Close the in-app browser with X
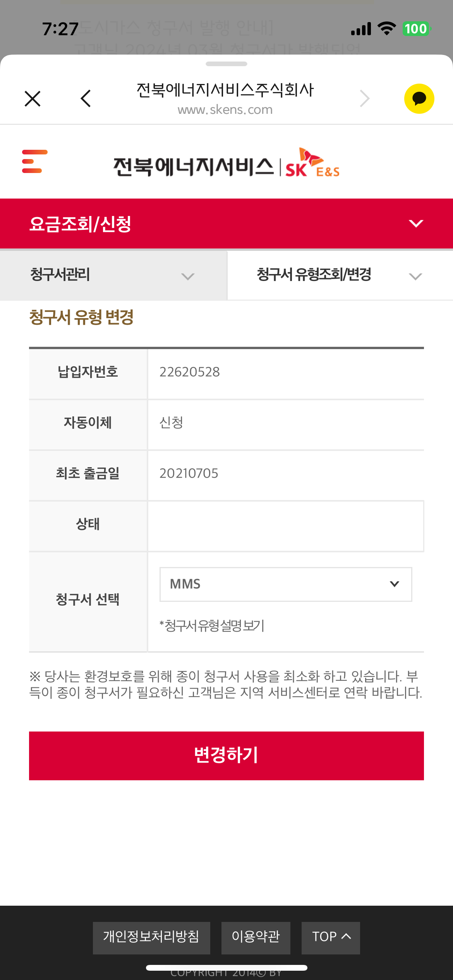This screenshot has width=453, height=980. tap(33, 99)
